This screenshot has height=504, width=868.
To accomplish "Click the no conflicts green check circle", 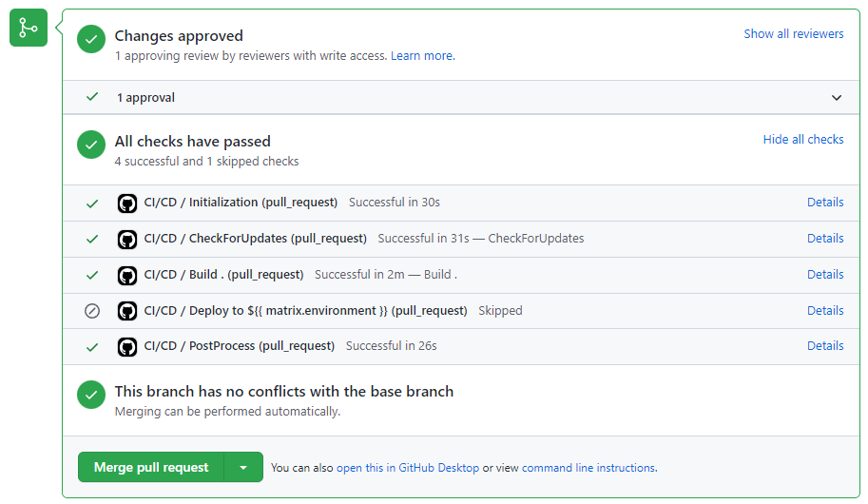I will (x=91, y=395).
